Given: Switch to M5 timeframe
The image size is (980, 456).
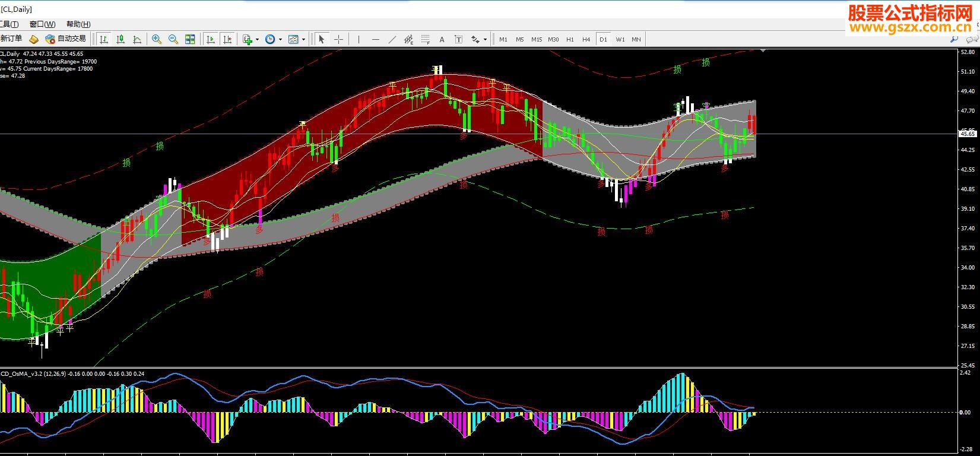Looking at the screenshot, I should click(520, 39).
